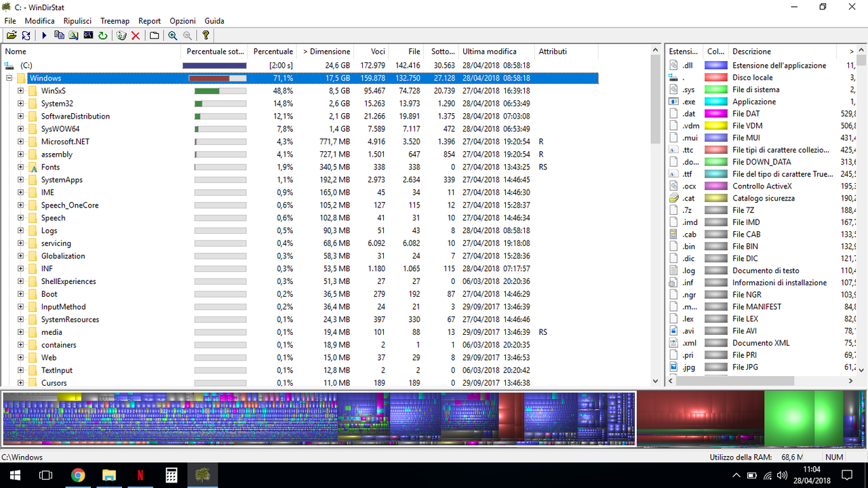Click the volume icon in system tray
The height and width of the screenshot is (488, 868).
[783, 475]
